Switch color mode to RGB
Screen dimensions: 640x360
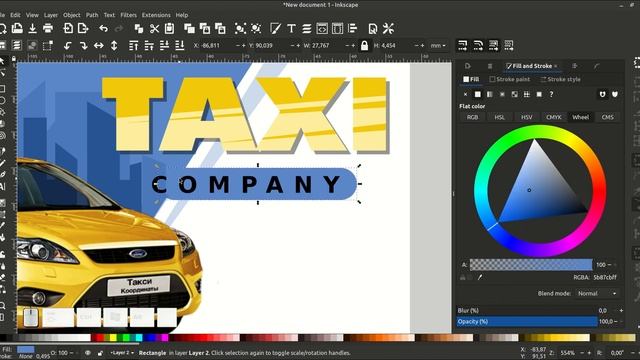(x=472, y=117)
